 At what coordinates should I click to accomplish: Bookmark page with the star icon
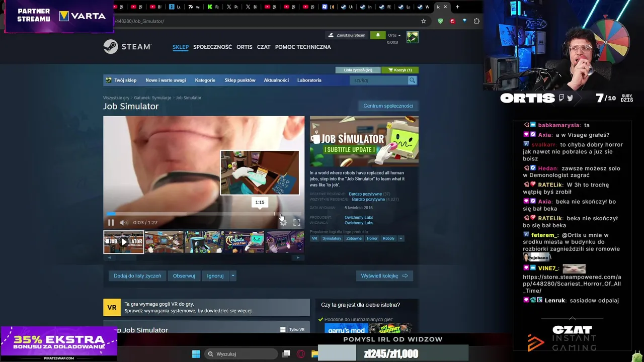click(x=424, y=21)
